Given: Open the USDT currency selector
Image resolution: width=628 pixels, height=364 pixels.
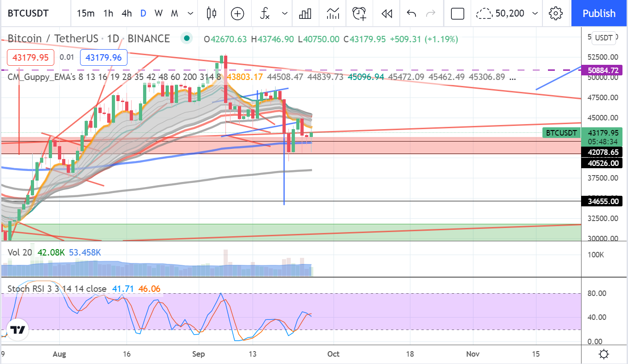Looking at the screenshot, I should (604, 38).
